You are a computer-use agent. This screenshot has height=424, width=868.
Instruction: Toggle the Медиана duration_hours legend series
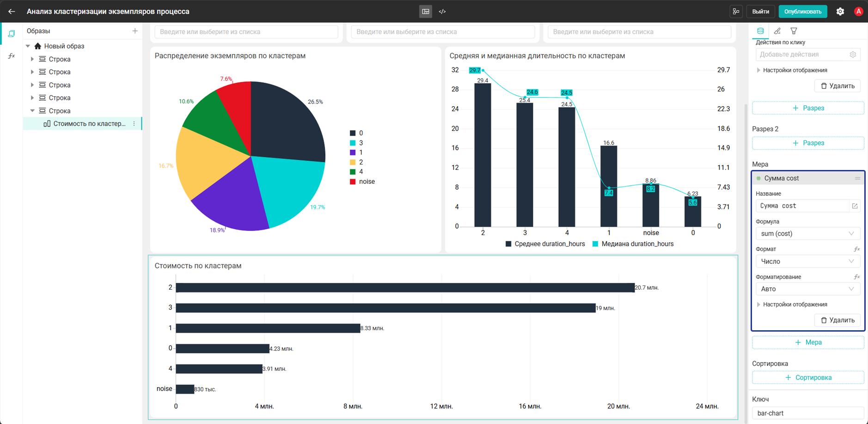(633, 244)
